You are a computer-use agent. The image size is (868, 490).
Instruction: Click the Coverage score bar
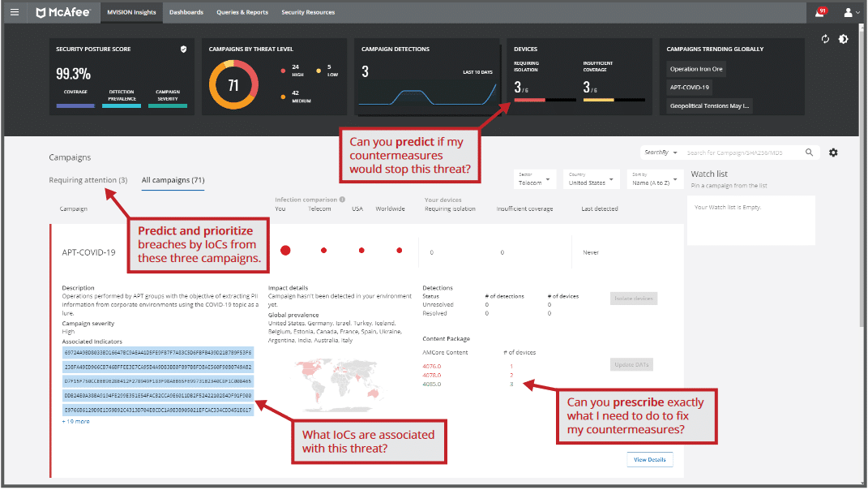(x=75, y=106)
